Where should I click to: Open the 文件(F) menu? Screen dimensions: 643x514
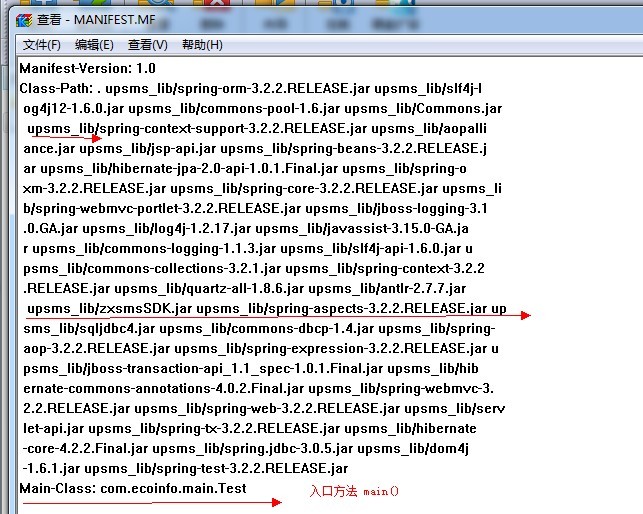[x=41, y=45]
